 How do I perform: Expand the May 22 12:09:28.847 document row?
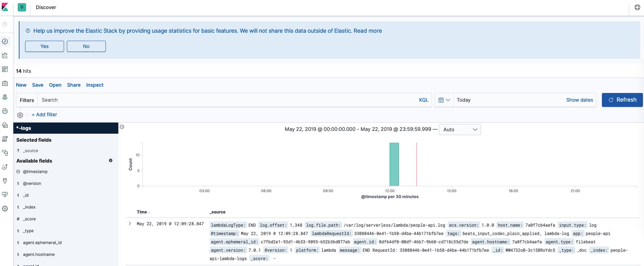pyautogui.click(x=130, y=224)
